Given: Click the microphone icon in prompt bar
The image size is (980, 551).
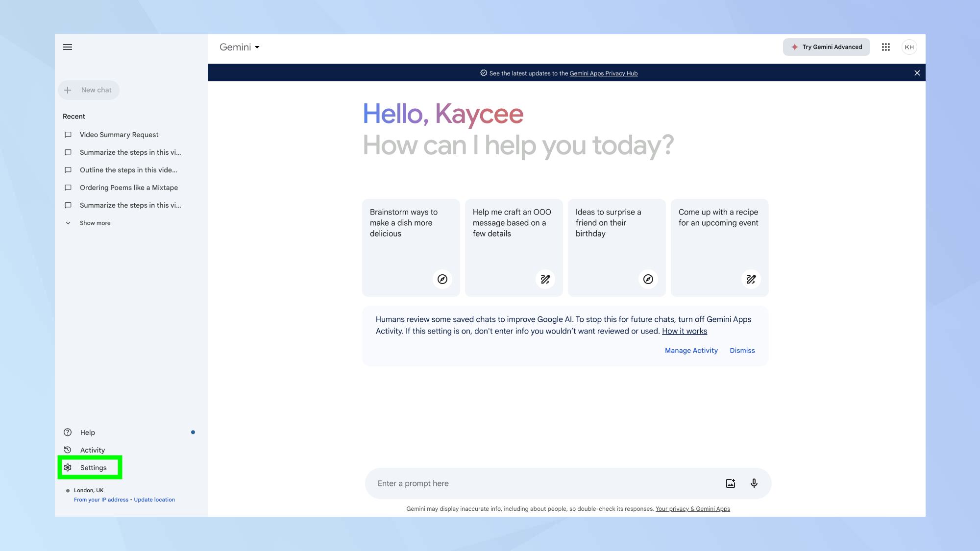Looking at the screenshot, I should (x=754, y=483).
